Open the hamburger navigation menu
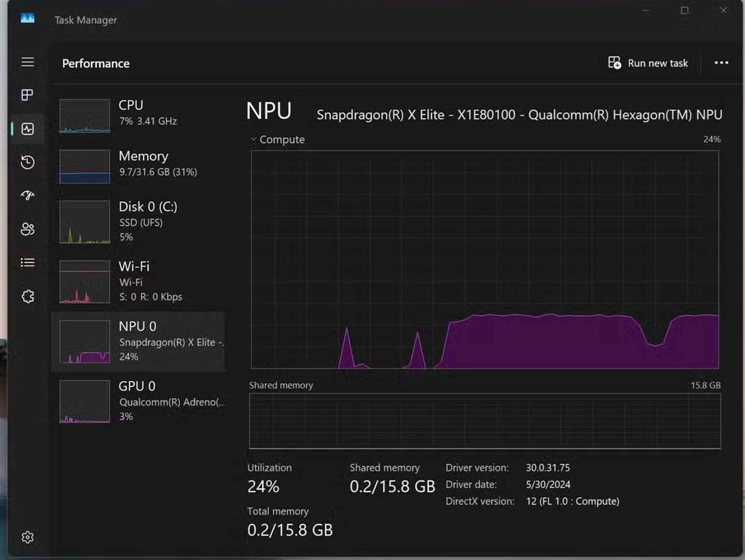The height and width of the screenshot is (560, 745). (x=28, y=62)
